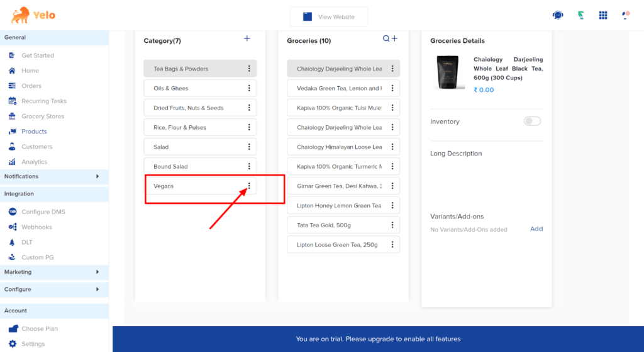
Task: Open three-dot menu for Tea Bags & Powders
Action: [x=249, y=69]
